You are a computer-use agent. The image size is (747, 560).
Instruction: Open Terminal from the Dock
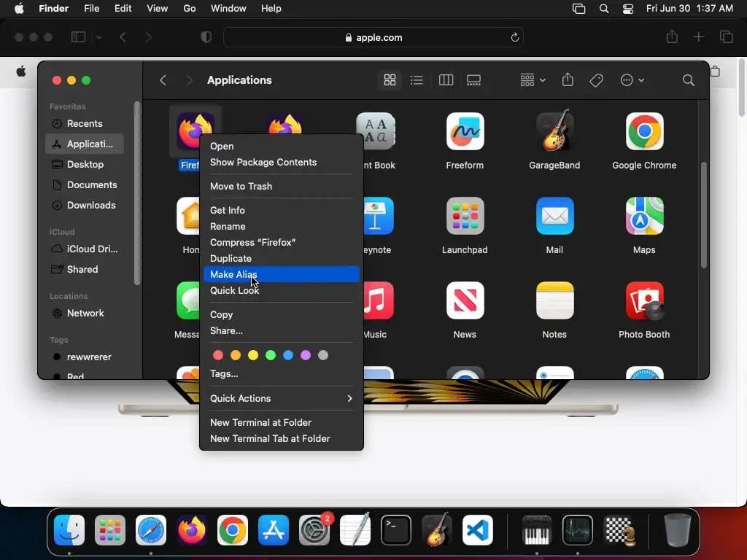[396, 530]
